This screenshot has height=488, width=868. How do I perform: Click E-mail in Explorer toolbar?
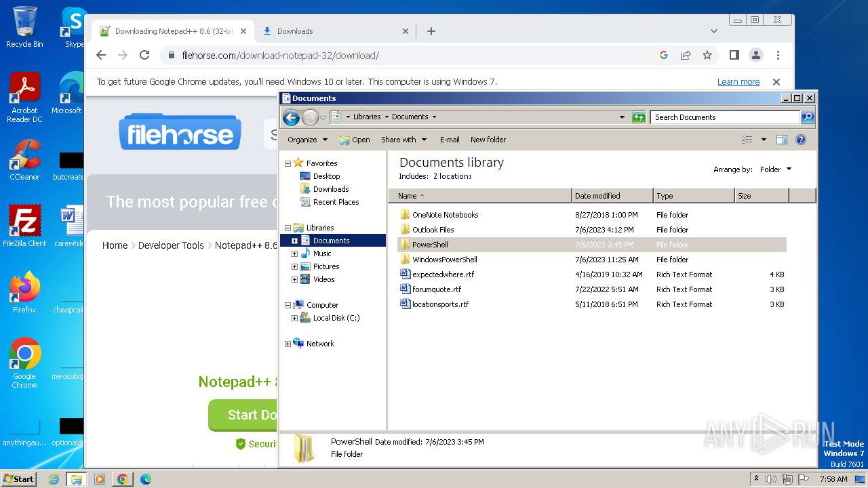pyautogui.click(x=450, y=140)
